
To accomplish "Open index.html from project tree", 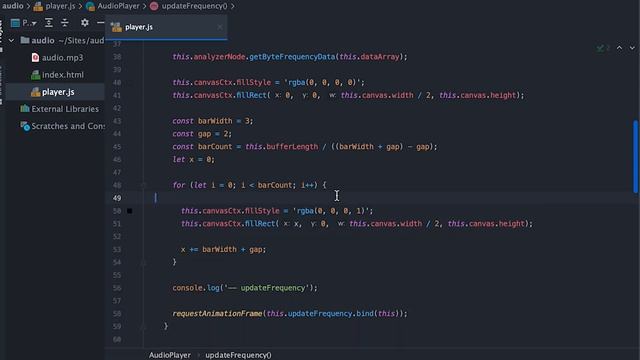I will pyautogui.click(x=57, y=75).
